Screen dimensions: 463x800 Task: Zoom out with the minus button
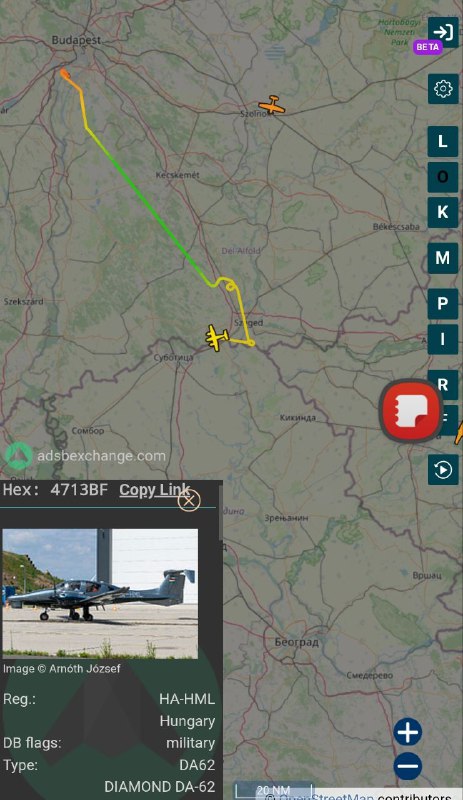pos(407,766)
